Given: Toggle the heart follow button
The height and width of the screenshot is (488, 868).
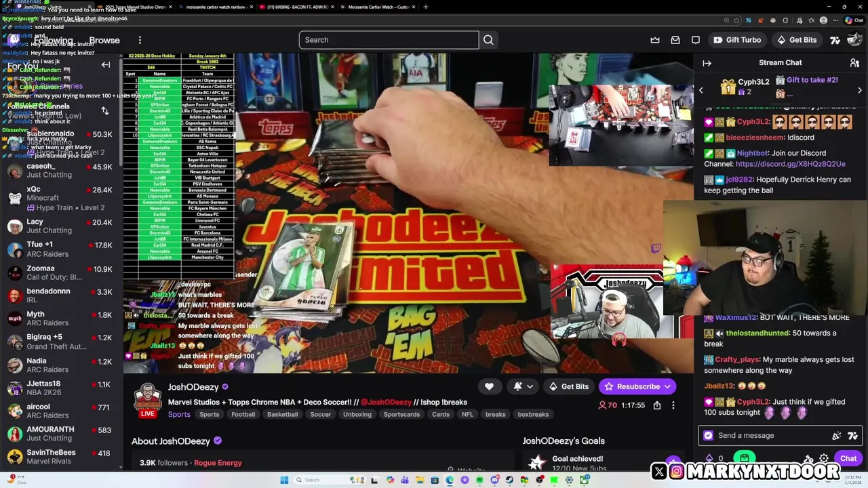Looking at the screenshot, I should point(489,386).
